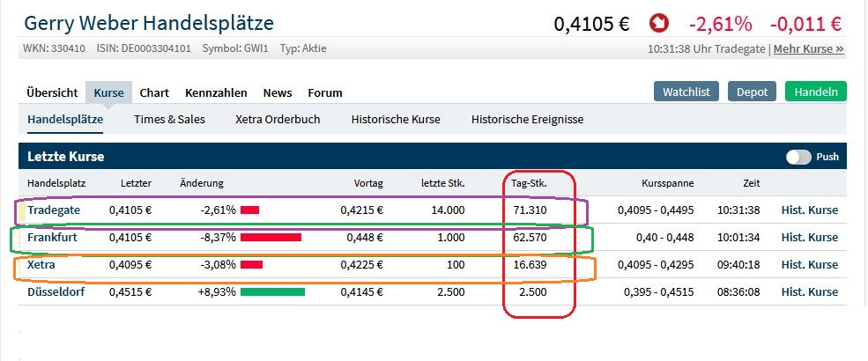Click the Depot button
This screenshot has height=361, width=868.
[752, 92]
